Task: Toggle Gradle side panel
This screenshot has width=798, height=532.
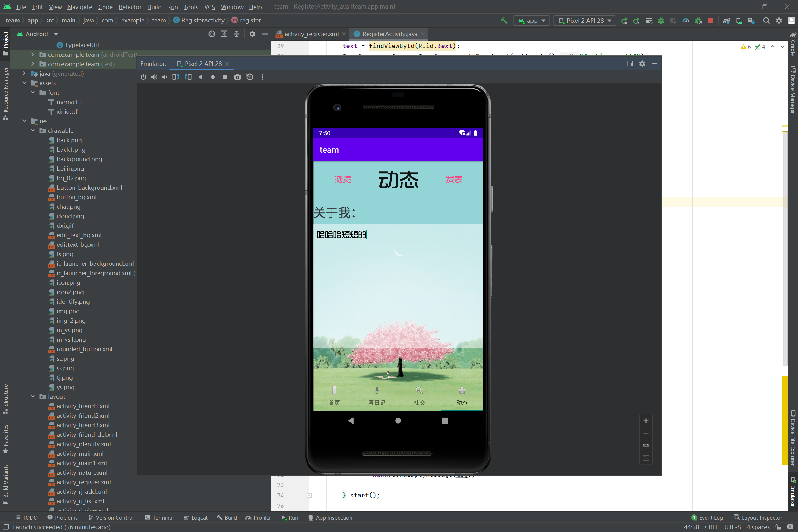Action: (793, 43)
